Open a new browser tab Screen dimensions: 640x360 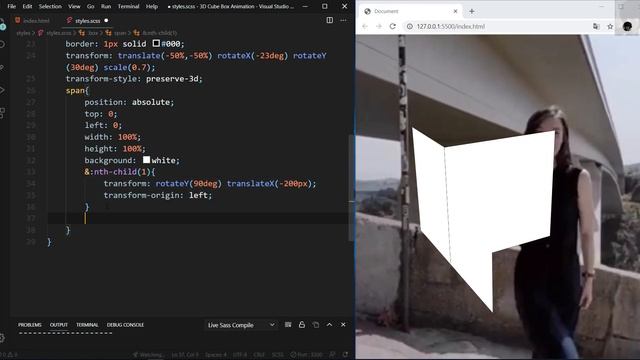[472, 11]
